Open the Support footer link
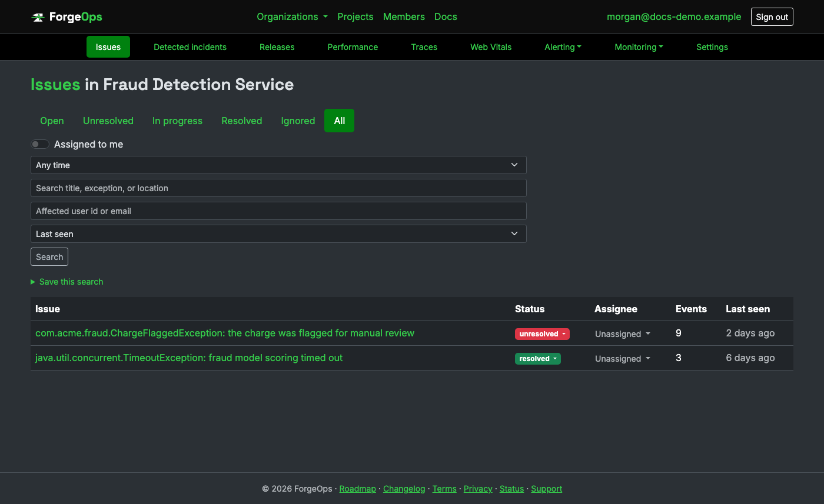The width and height of the screenshot is (824, 504). pos(547,489)
